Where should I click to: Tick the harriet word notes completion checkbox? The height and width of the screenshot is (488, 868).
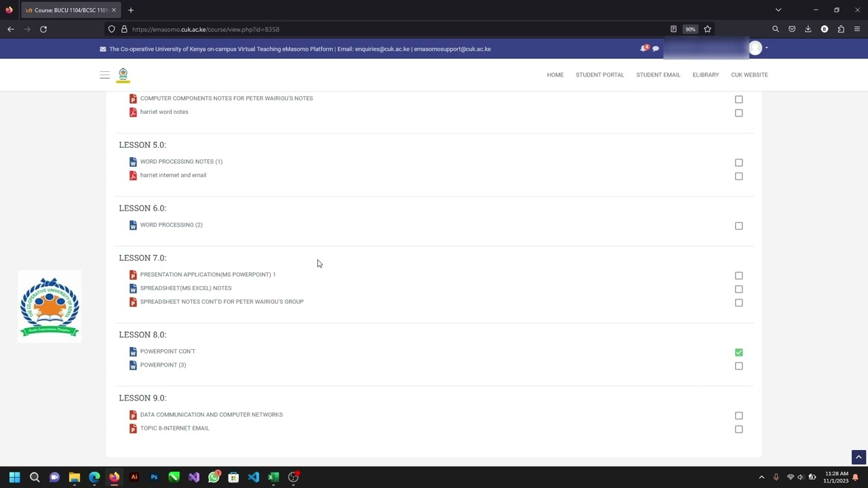click(739, 113)
